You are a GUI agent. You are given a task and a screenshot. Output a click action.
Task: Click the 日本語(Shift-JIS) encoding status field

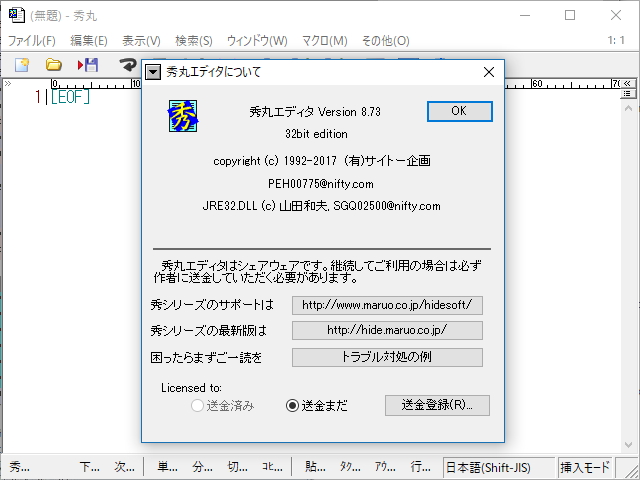tap(499, 467)
